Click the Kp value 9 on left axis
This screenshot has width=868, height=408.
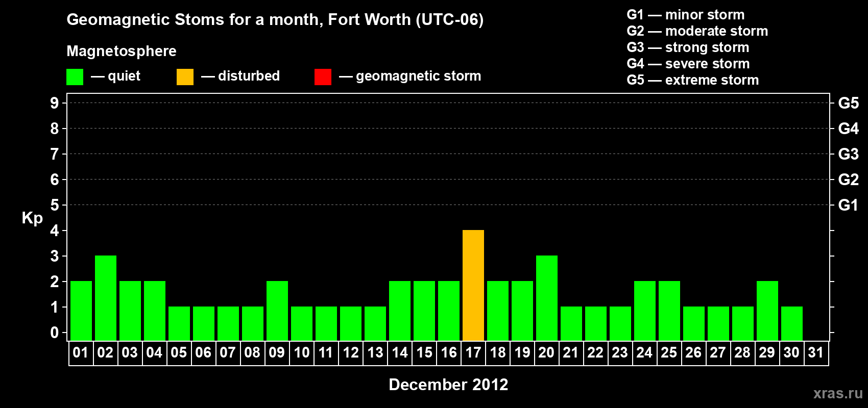[x=55, y=103]
